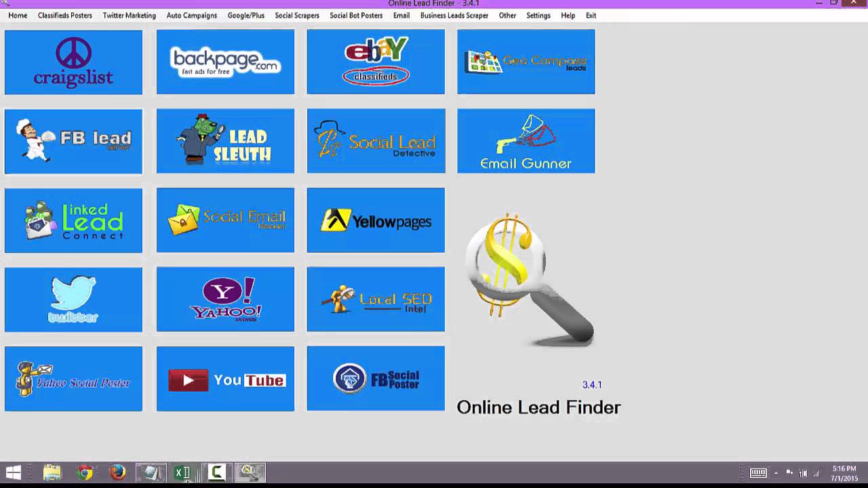Open the Social Email tile
The height and width of the screenshot is (488, 868).
point(225,220)
